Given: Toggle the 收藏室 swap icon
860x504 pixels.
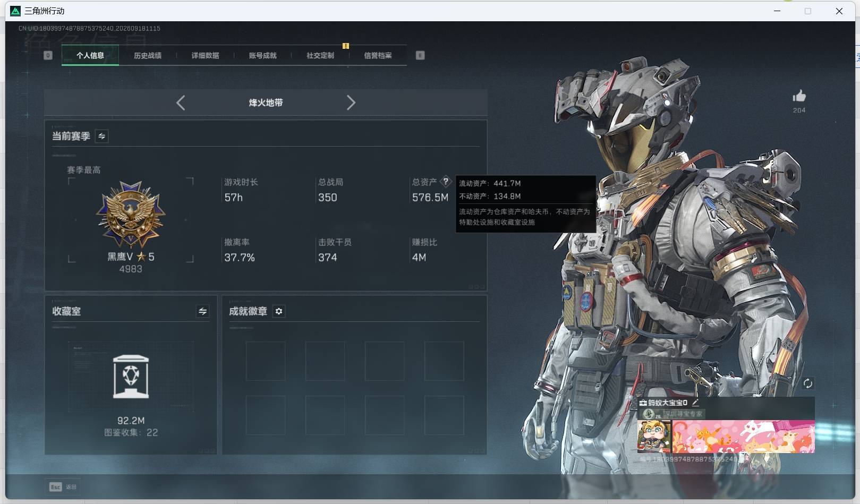Looking at the screenshot, I should click(202, 311).
